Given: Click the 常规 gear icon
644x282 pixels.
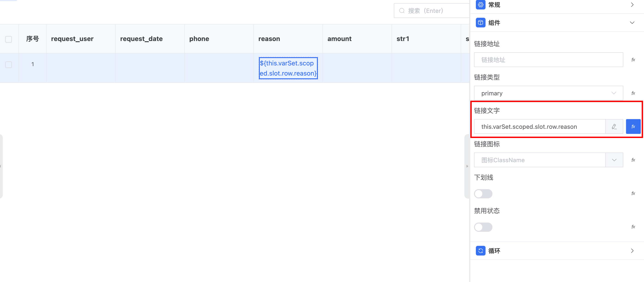Looking at the screenshot, I should (x=480, y=5).
